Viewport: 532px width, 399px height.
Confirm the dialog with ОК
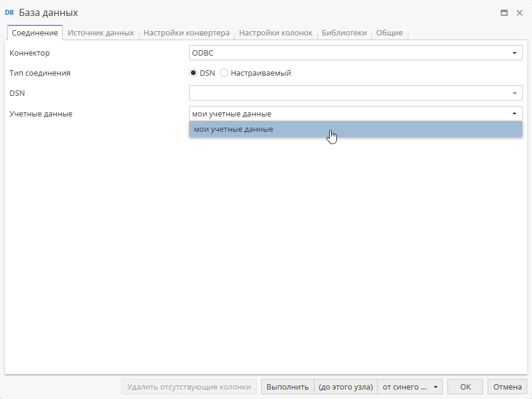point(465,387)
